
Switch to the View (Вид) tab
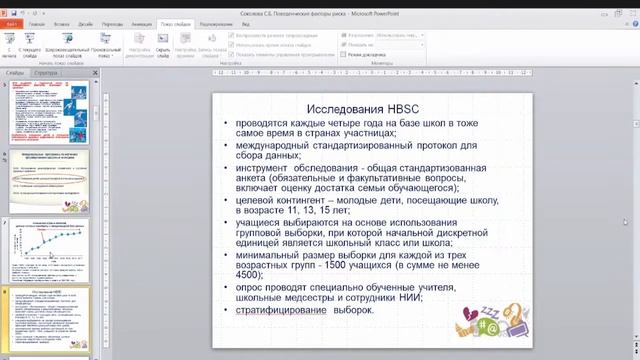(246, 24)
